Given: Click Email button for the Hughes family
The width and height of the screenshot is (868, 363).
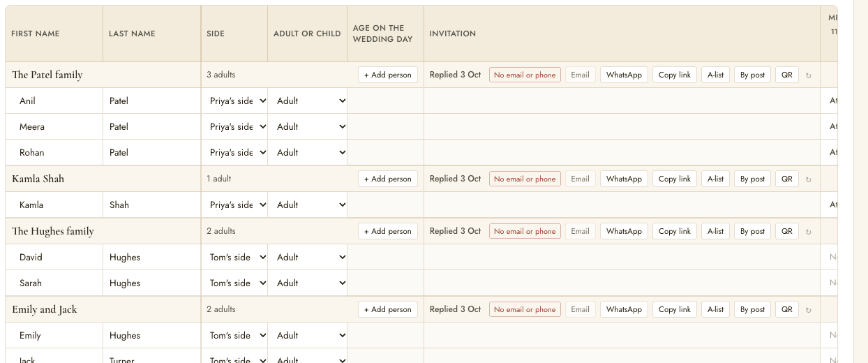Looking at the screenshot, I should (x=581, y=231).
